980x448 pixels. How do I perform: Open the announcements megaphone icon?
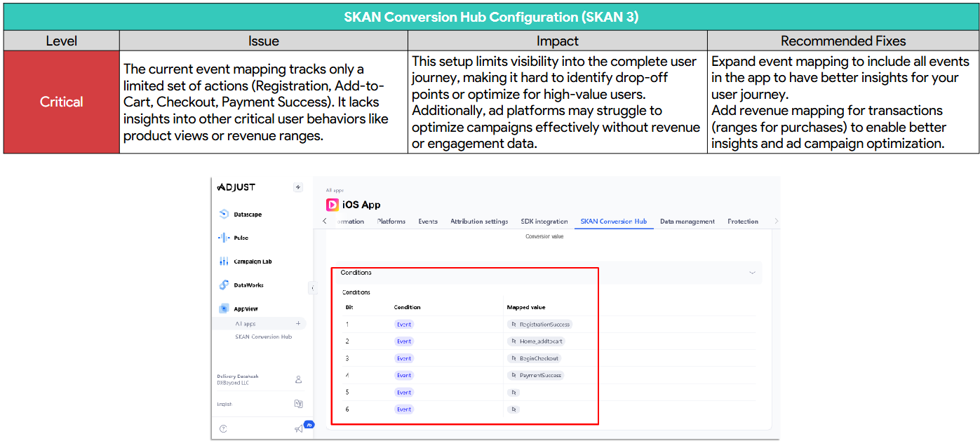point(299,428)
